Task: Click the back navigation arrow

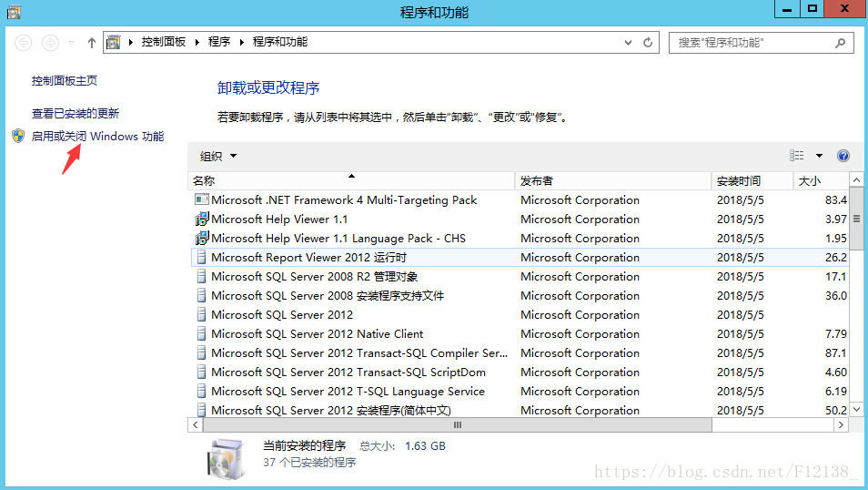Action: 24,43
